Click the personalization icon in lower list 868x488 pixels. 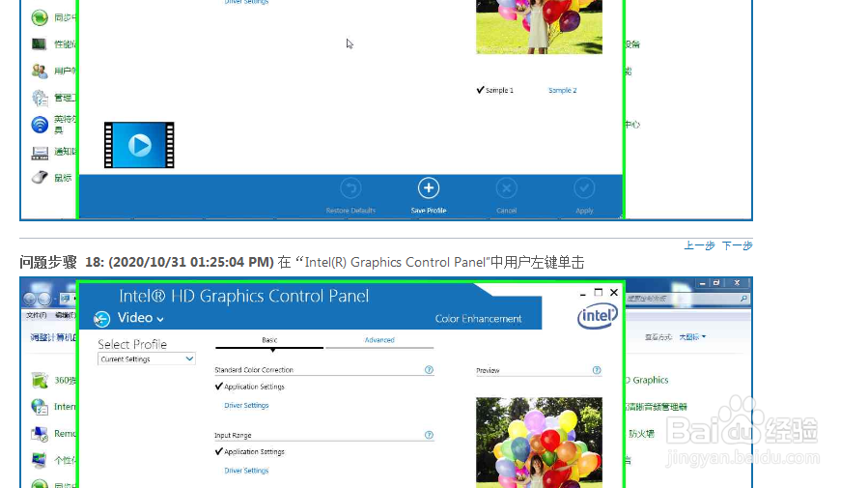pos(40,460)
